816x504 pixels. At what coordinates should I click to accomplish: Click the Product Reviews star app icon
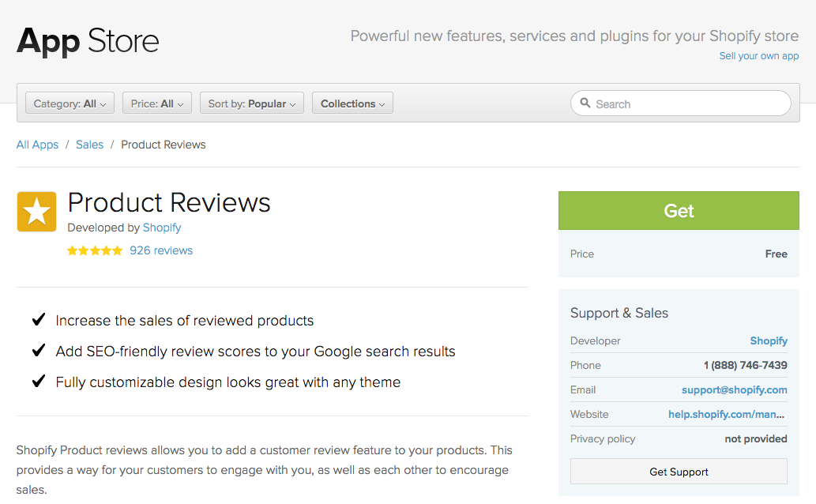click(36, 212)
